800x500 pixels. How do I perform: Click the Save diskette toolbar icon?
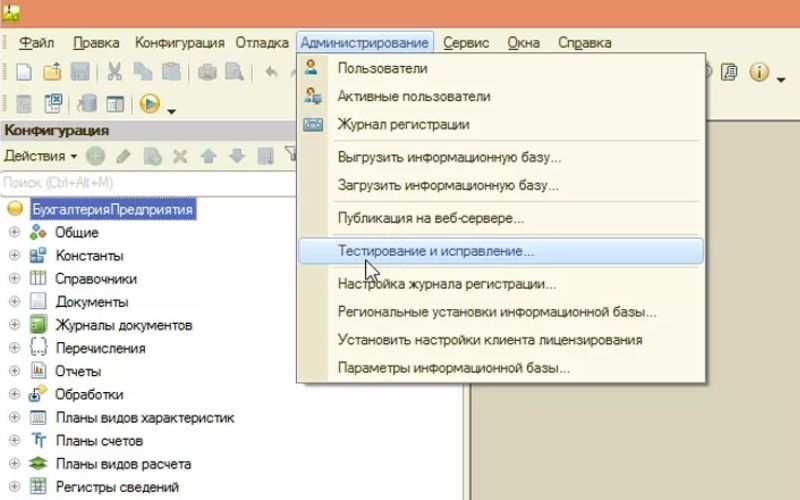[80, 72]
